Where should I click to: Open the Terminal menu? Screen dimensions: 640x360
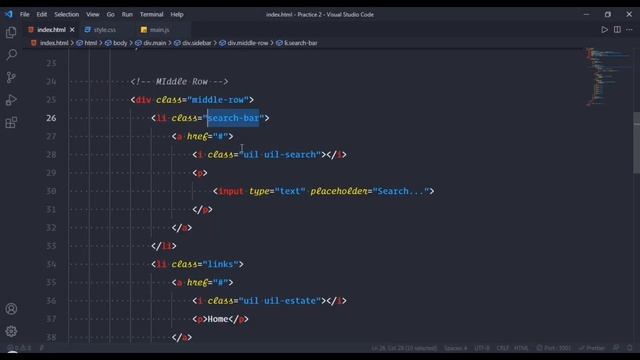(x=151, y=14)
